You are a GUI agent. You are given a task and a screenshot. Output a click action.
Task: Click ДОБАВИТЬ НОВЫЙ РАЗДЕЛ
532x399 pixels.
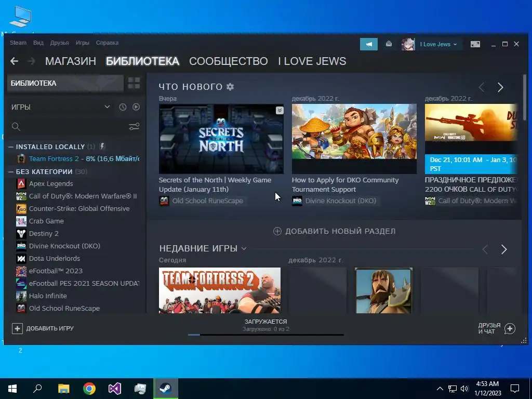pos(334,231)
